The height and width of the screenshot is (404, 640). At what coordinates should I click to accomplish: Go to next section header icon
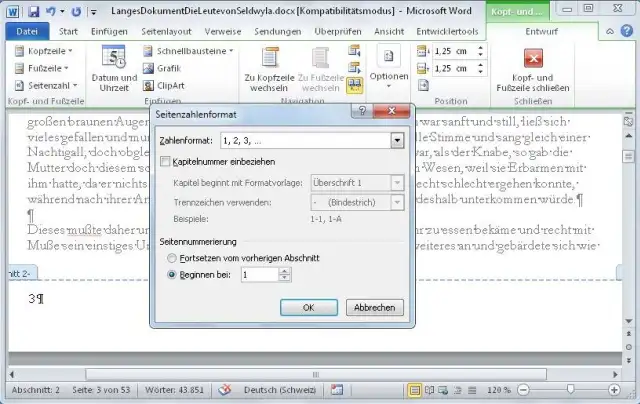click(354, 67)
